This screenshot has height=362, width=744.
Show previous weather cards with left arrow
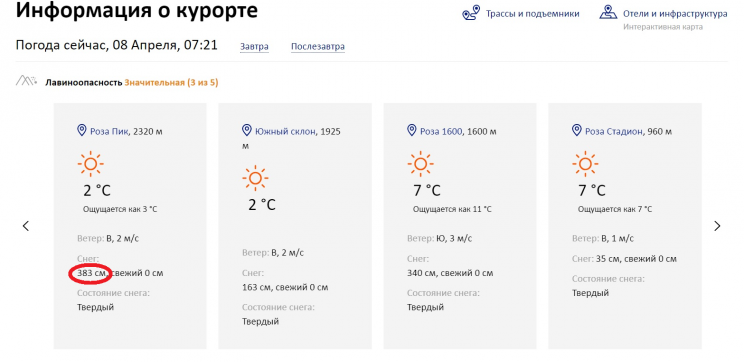26,226
